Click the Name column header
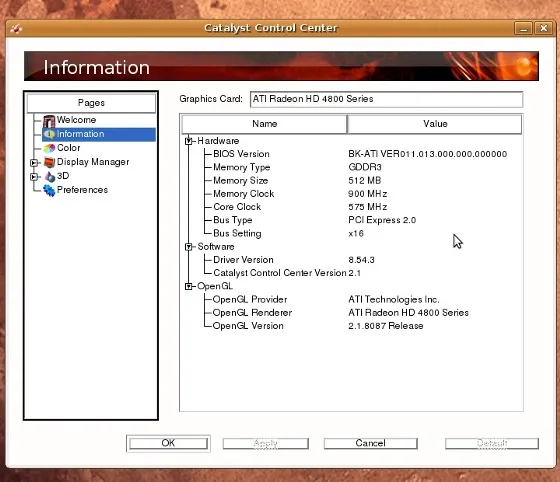Screen dimensions: 560x482 [x=264, y=124]
